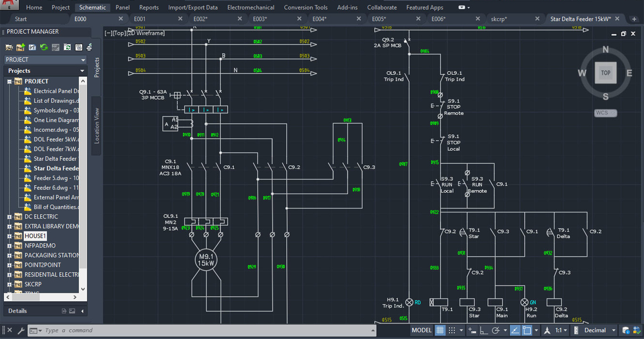Toggle grid display in the status bar
Screen dimensions: 644x339
tap(441, 330)
